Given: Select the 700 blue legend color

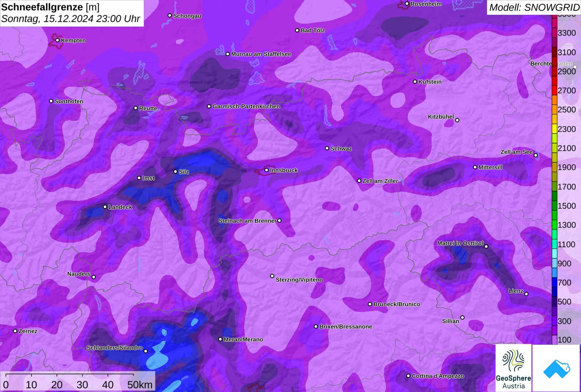Looking at the screenshot, I should [x=554, y=282].
